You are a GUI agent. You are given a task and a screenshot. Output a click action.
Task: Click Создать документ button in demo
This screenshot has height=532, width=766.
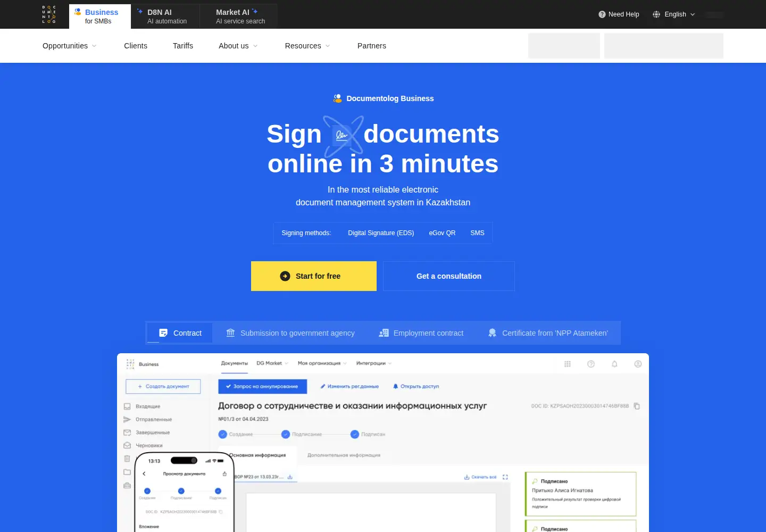[x=163, y=386]
